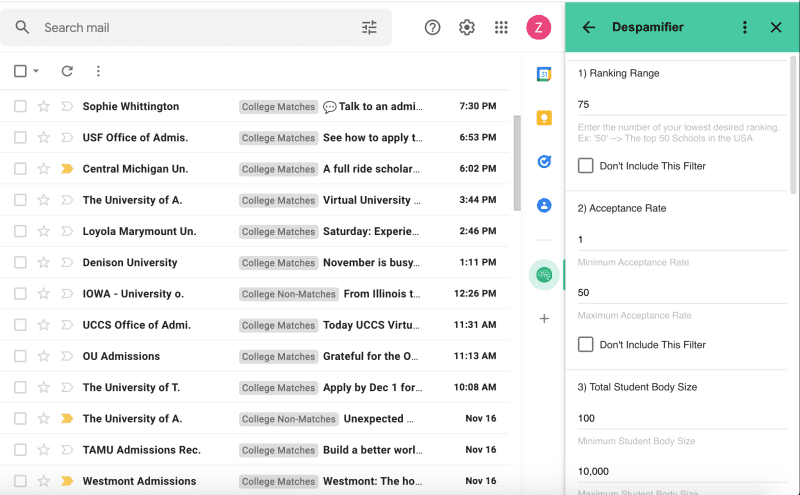Screen dimensions: 800x495
Task: Open Gmail settings gear
Action: tap(467, 28)
